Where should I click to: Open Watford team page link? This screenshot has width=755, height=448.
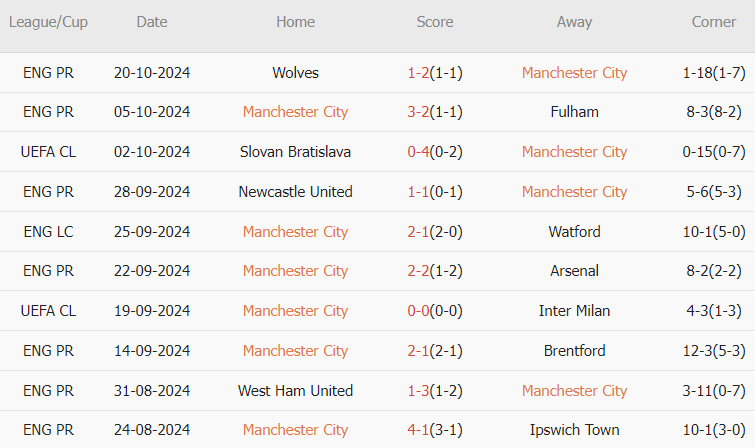coord(574,232)
